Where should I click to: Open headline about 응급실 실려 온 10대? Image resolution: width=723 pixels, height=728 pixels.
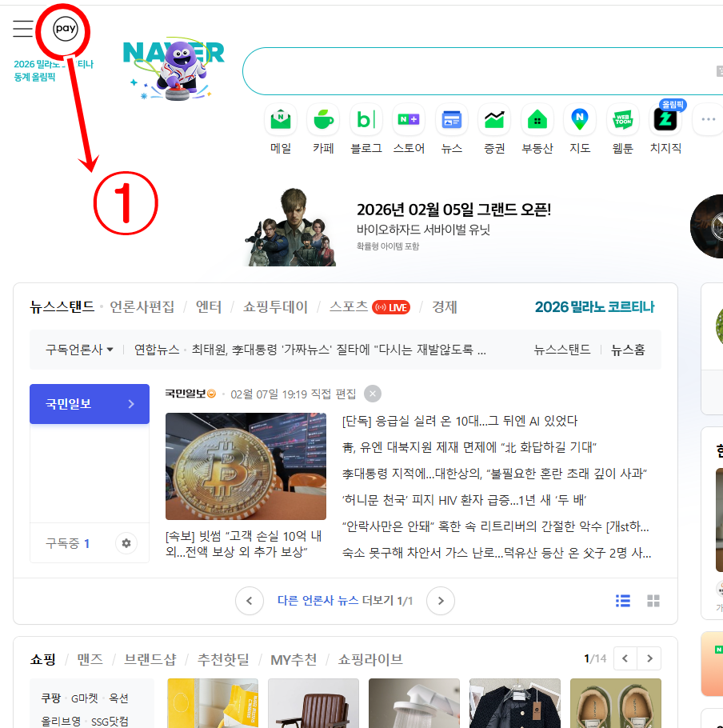pos(460,421)
